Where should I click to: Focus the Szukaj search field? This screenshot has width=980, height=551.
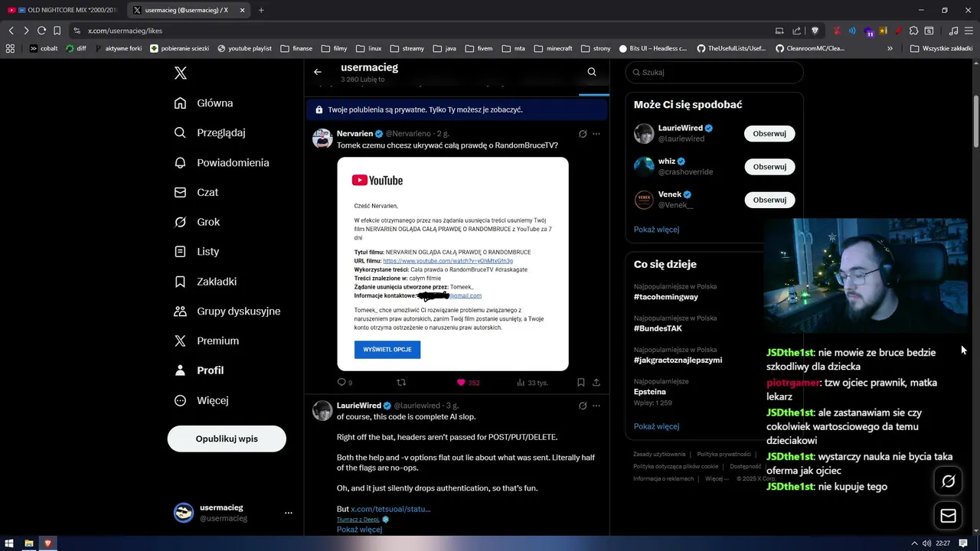pos(714,72)
